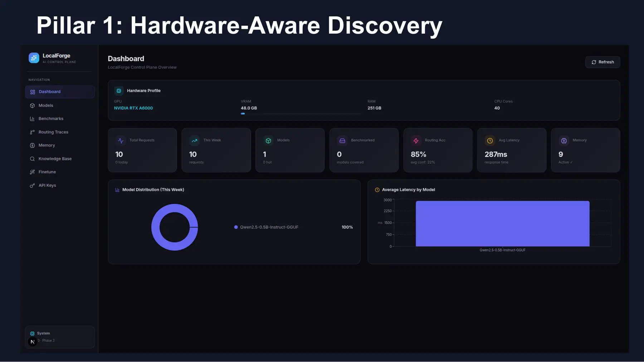The width and height of the screenshot is (644, 362).
Task: Click the 85% routing accuracy value
Action: (x=418, y=154)
